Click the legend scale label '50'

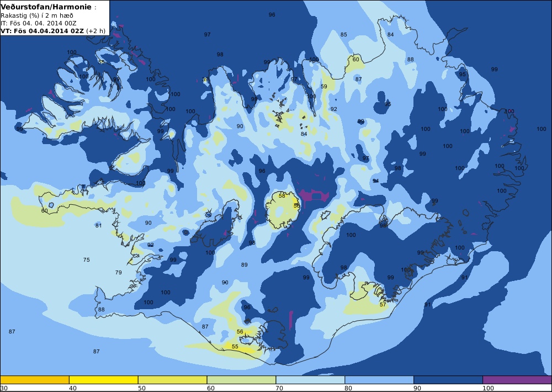(142, 388)
